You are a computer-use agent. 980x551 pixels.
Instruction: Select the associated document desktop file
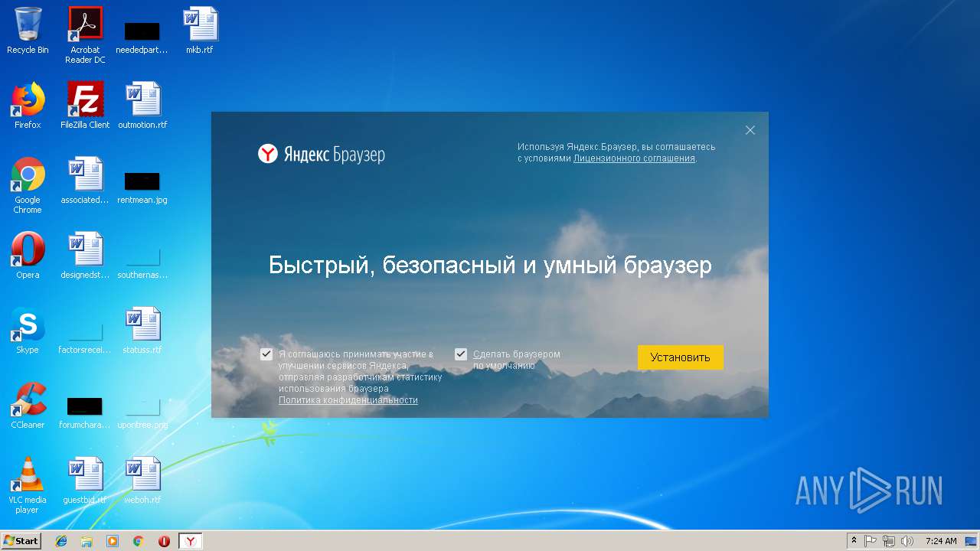pos(85,181)
